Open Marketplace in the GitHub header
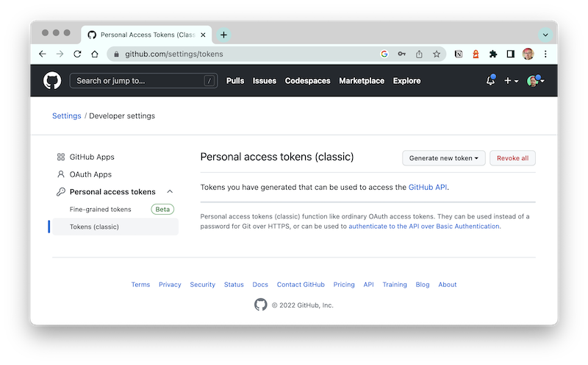This screenshot has height=365, width=588. 362,81
